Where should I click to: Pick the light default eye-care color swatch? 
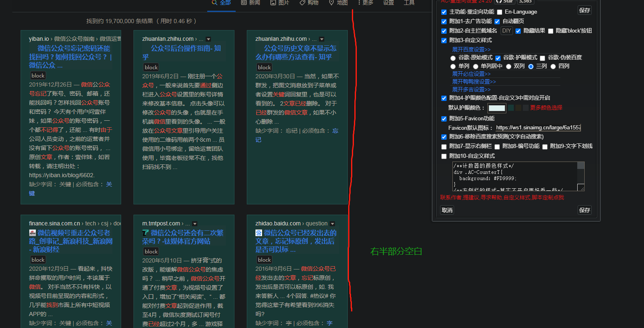click(x=496, y=108)
